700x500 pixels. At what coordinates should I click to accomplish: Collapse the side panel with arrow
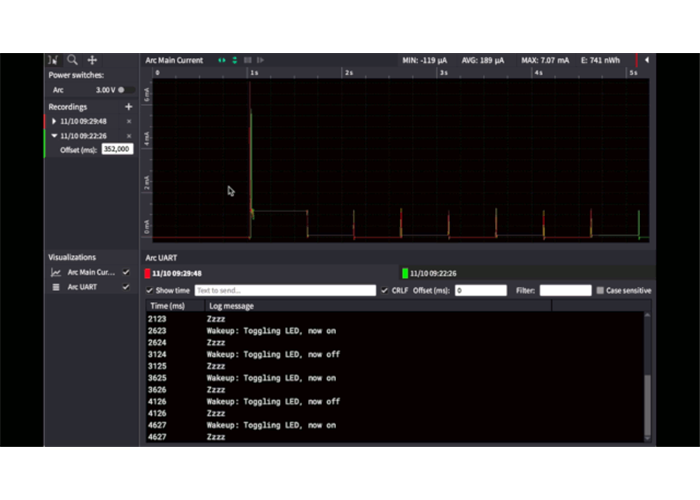[646, 60]
